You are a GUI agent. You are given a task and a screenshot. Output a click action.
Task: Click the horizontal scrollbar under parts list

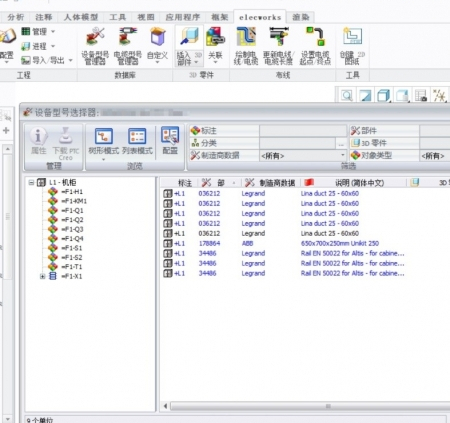[x=306, y=406]
